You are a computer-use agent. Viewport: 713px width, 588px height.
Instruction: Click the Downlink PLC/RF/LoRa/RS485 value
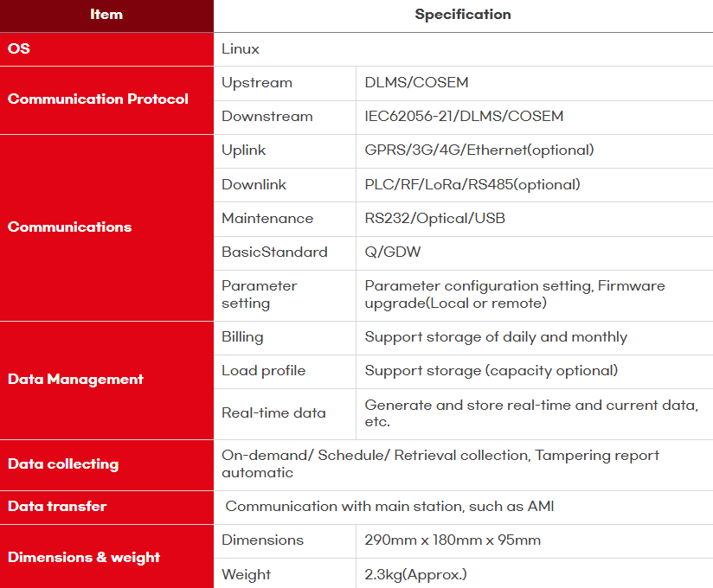472,185
